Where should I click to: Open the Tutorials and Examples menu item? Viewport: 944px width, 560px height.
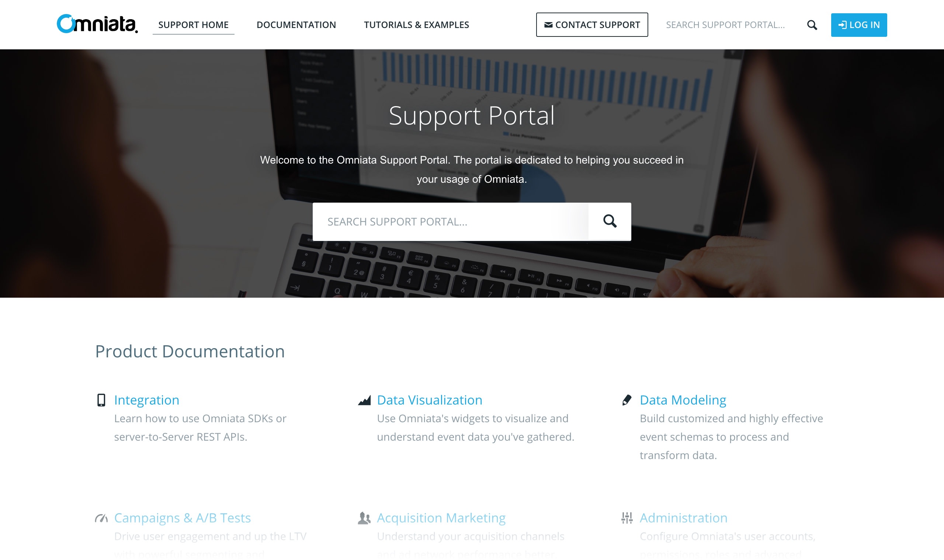[416, 24]
